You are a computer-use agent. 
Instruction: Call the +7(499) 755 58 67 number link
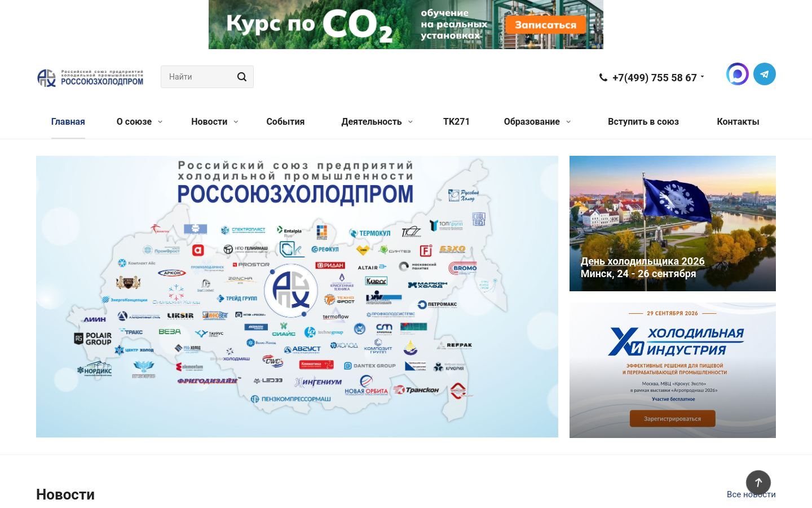655,78
